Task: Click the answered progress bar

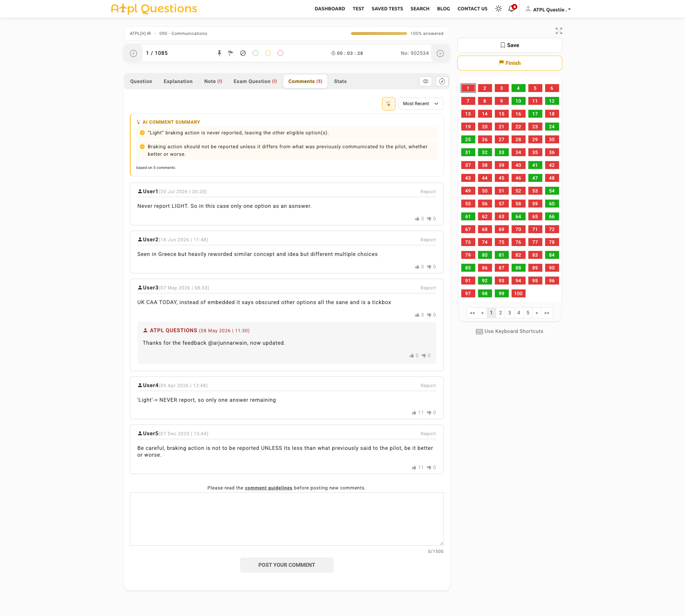Action: point(379,34)
